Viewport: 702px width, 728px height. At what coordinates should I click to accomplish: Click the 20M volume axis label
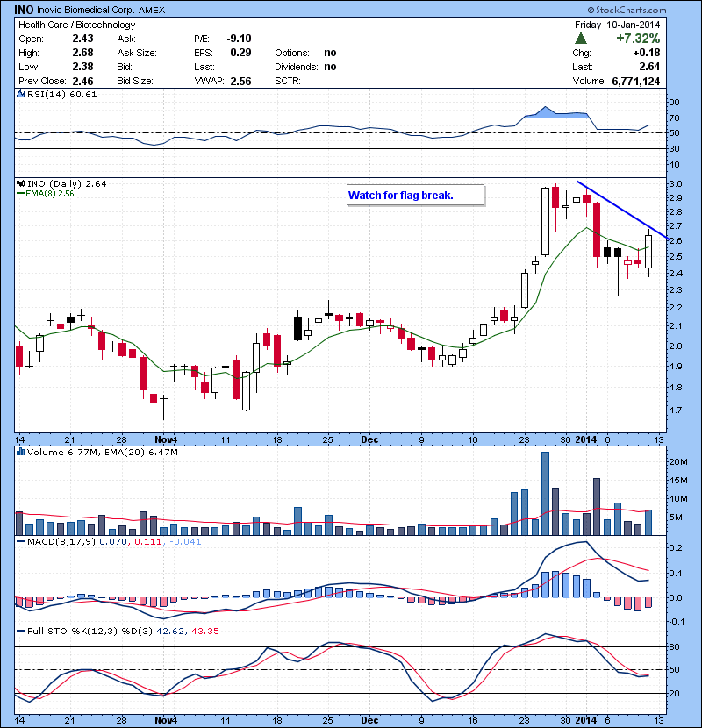(x=677, y=461)
